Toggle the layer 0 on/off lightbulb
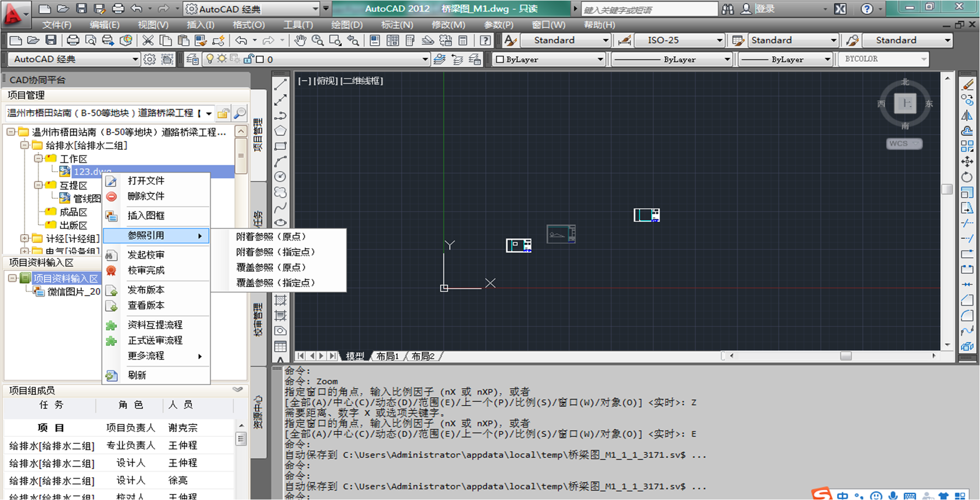 coord(210,60)
